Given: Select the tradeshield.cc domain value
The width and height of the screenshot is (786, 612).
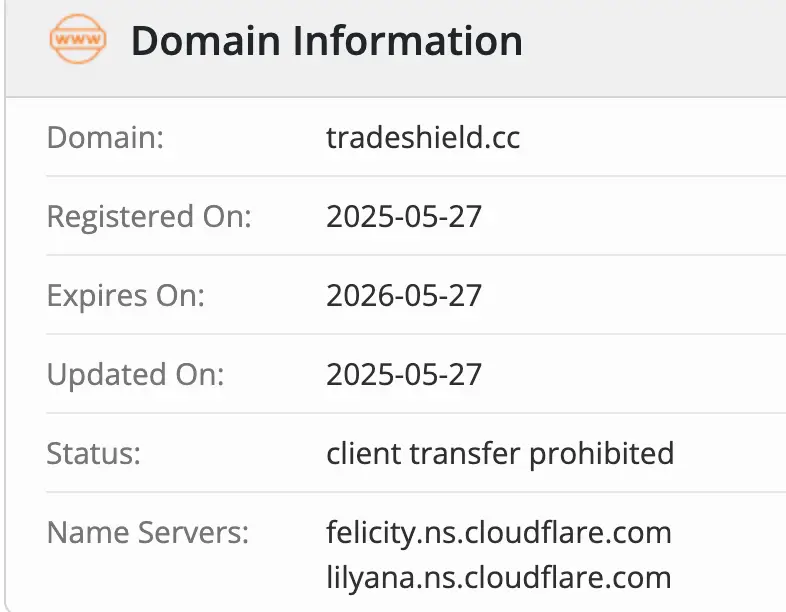Looking at the screenshot, I should (x=423, y=137).
